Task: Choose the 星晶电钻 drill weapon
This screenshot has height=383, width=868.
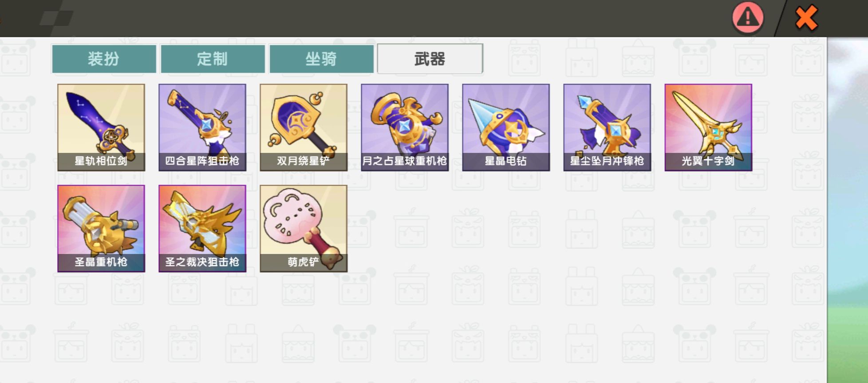Action: click(506, 127)
